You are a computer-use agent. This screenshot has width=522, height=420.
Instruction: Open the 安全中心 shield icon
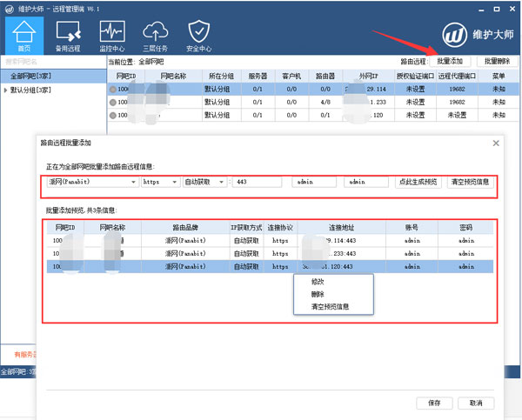point(198,36)
